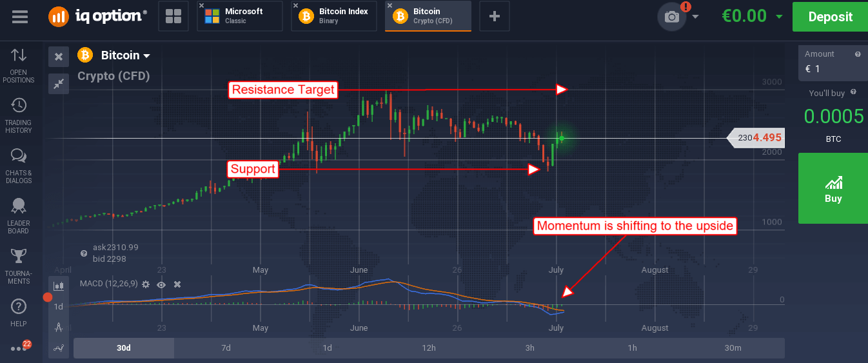Open Chats & Dialogs panel

19,166
